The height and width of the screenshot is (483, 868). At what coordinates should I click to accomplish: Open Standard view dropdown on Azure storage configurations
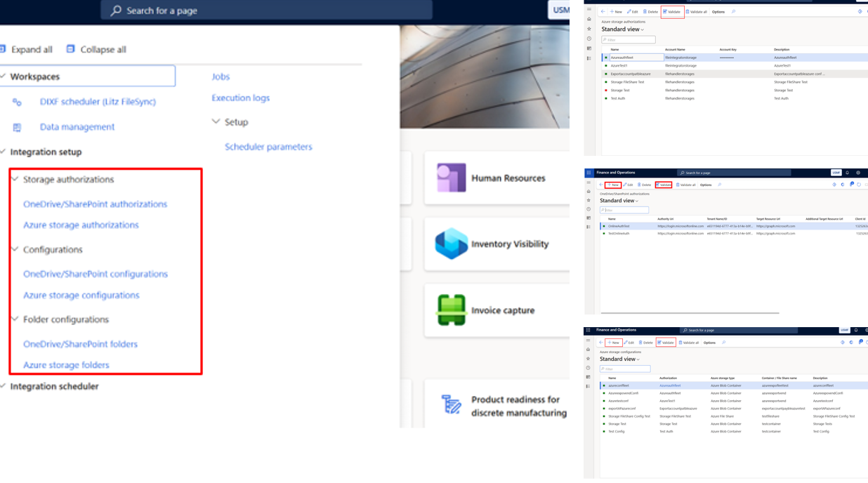pyautogui.click(x=620, y=359)
